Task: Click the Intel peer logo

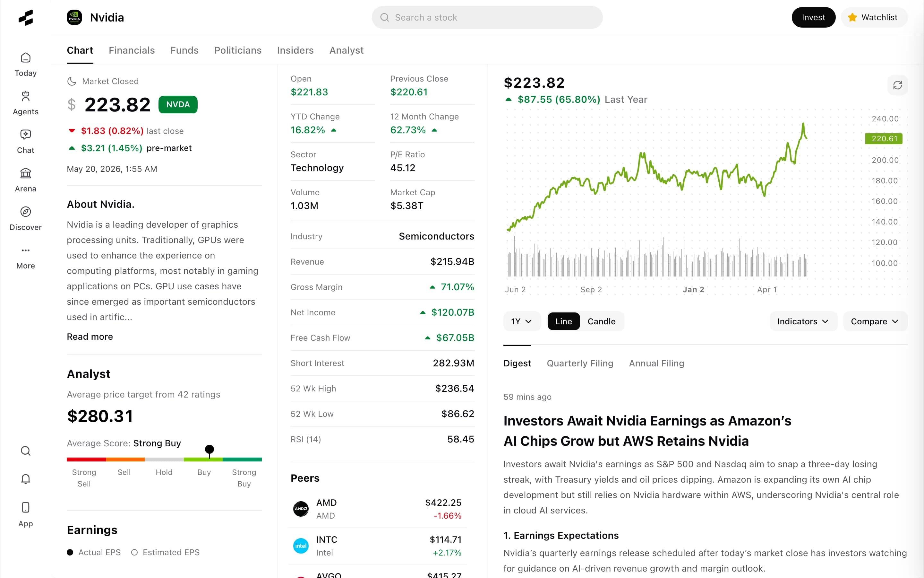Action: point(301,546)
